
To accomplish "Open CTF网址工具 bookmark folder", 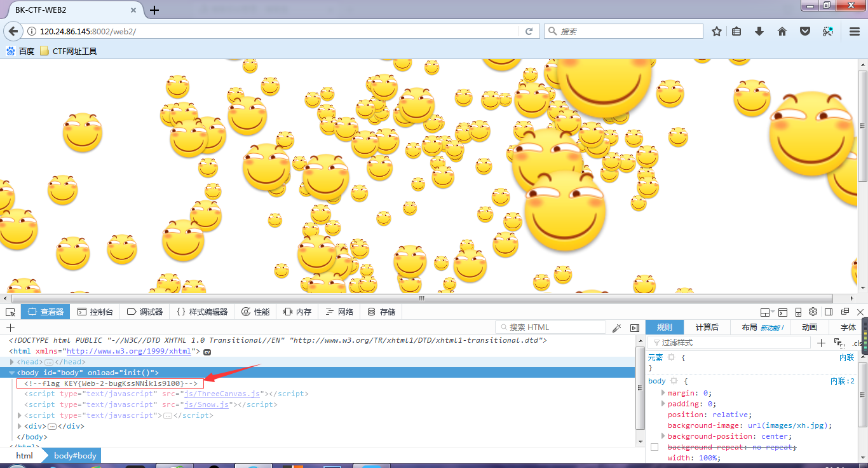I will 68,51.
